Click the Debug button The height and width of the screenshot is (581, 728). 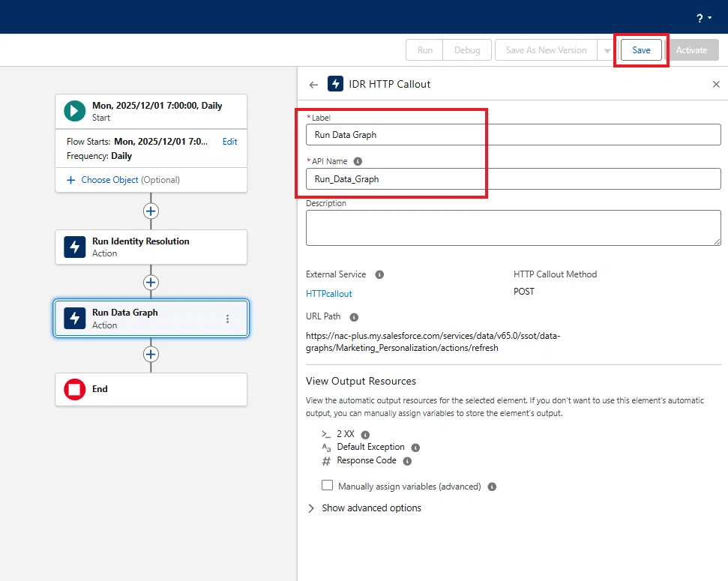467,50
